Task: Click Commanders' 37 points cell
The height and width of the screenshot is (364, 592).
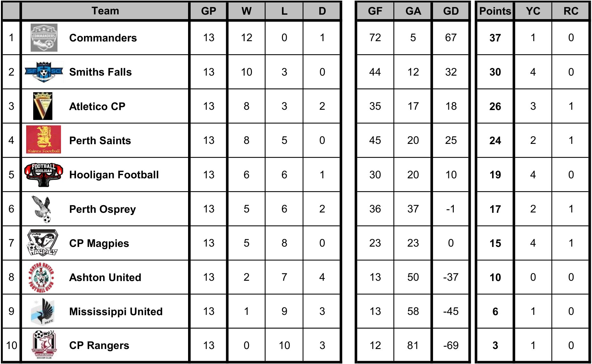Action: 495,38
